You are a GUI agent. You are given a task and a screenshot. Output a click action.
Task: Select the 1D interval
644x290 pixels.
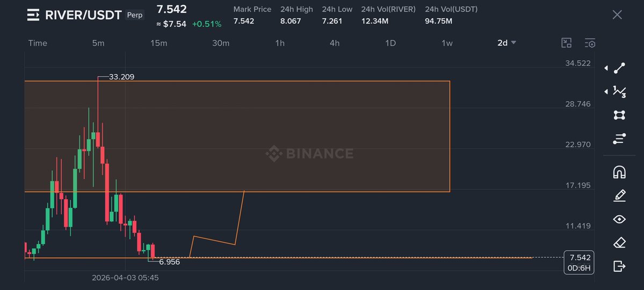tap(390, 43)
